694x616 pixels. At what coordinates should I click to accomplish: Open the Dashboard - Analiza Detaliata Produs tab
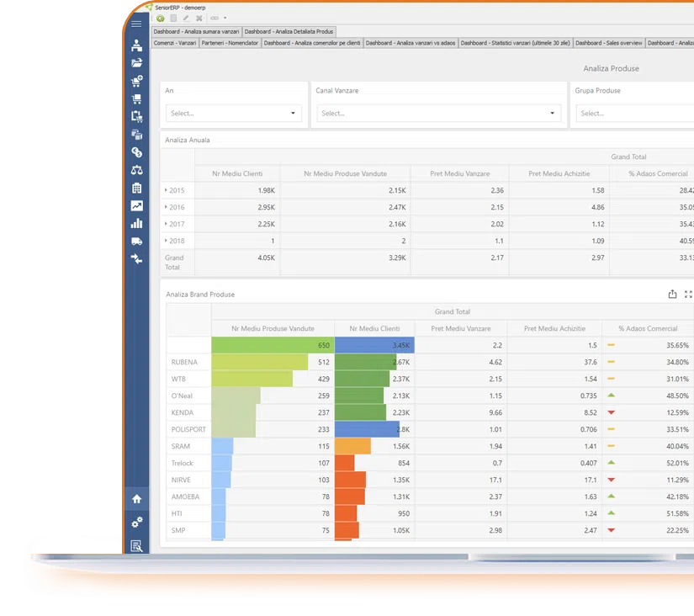290,30
